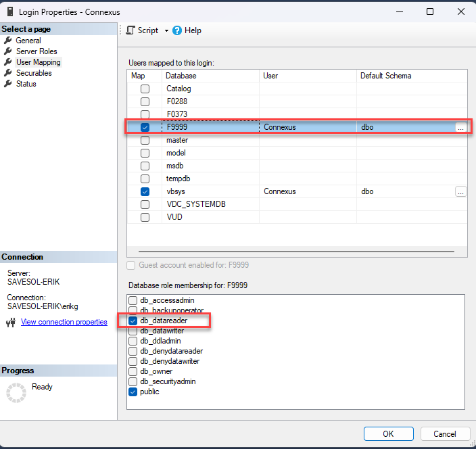The width and height of the screenshot is (476, 449).
Task: Open schema browse button for F9999 row
Action: (460, 127)
